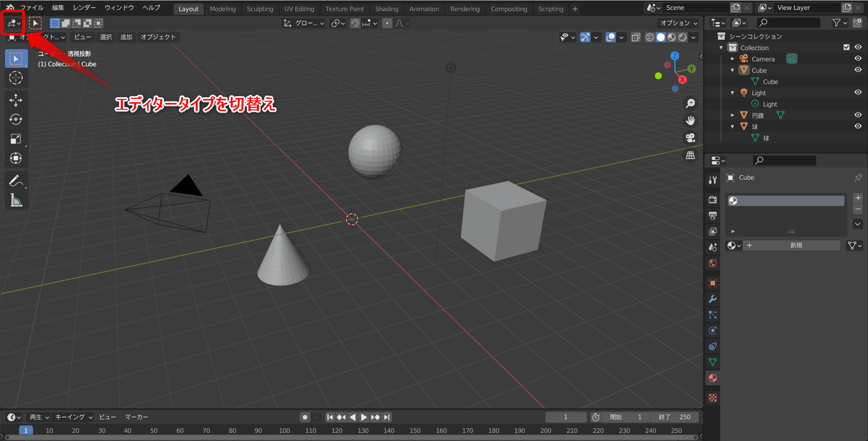Toggle X-ray mode
This screenshot has width=868, height=441.
pos(636,37)
